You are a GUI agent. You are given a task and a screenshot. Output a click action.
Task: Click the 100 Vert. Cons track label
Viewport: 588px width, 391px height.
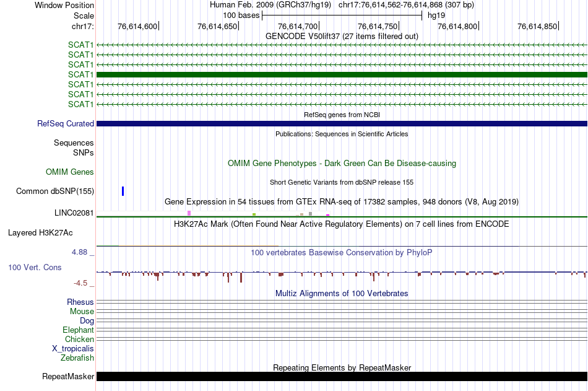click(x=35, y=268)
